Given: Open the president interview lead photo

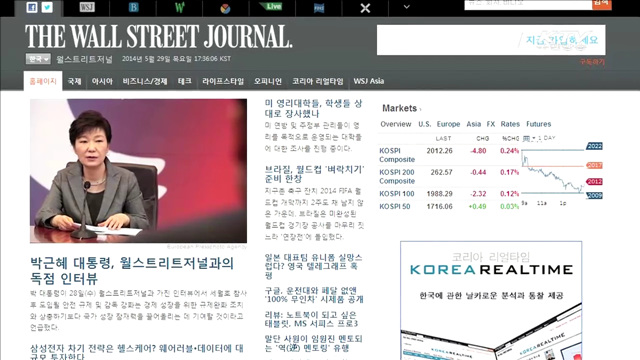Looking at the screenshot, I should pos(138,171).
